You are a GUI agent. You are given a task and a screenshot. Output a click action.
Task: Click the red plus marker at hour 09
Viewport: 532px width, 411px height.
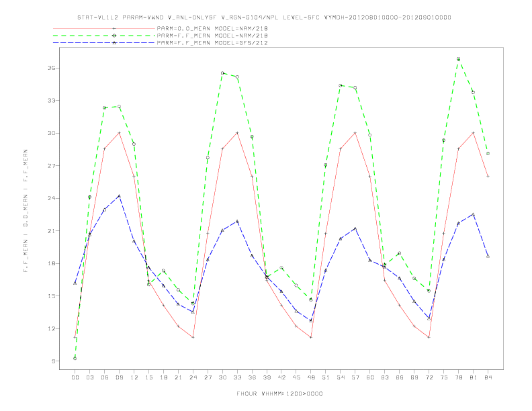[x=119, y=133]
